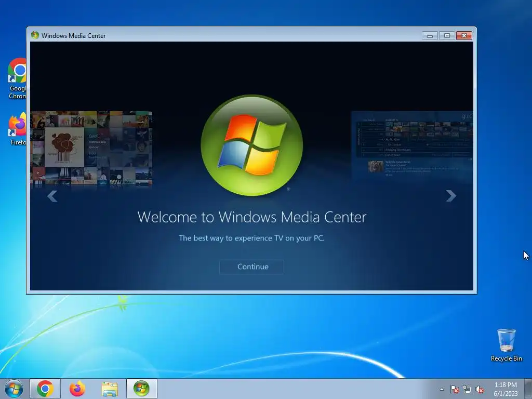Viewport: 532px width, 399px height.
Task: Select the Recycle Bin desktop icon
Action: coord(506,345)
